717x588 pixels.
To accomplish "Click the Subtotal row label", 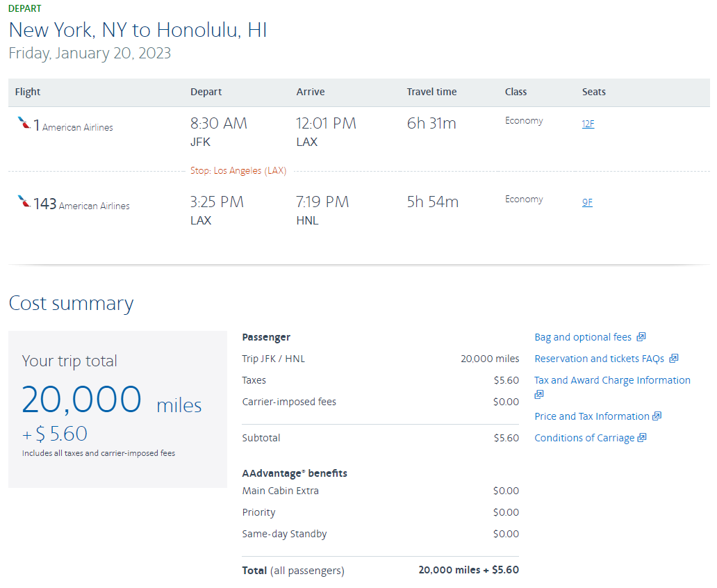I will pyautogui.click(x=261, y=438).
